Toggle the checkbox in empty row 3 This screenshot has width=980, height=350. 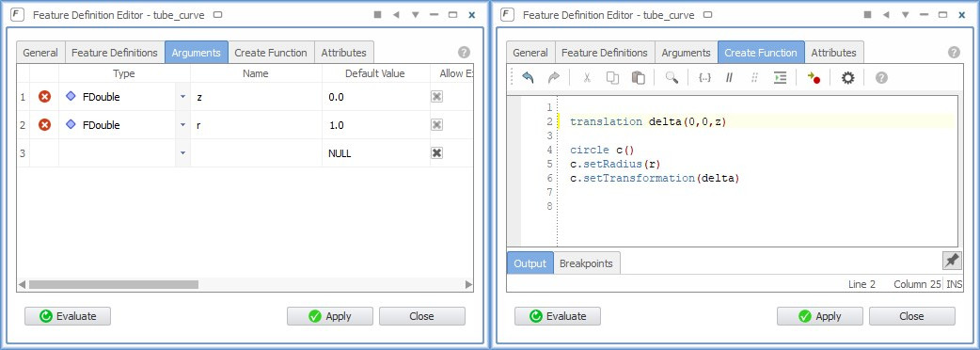[437, 153]
